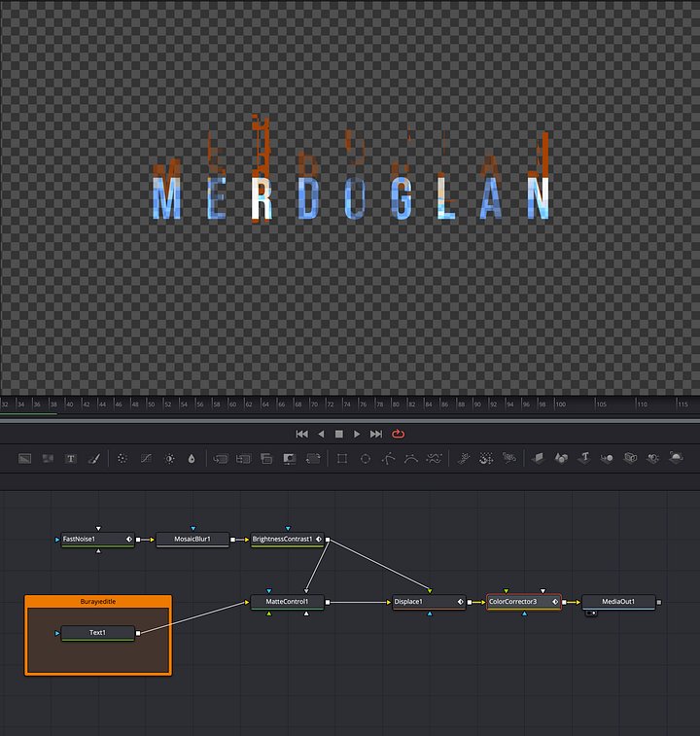Screen dimensions: 700x736
Task: Add a Text 3D node
Action: [x=584, y=458]
